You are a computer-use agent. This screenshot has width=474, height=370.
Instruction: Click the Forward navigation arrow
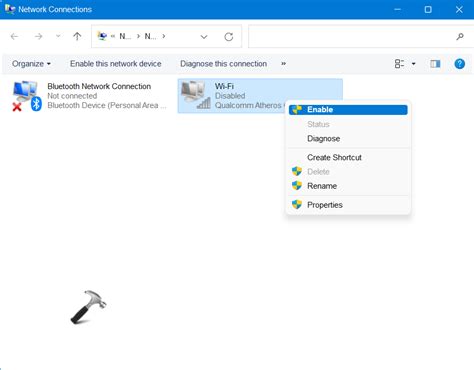pos(39,36)
